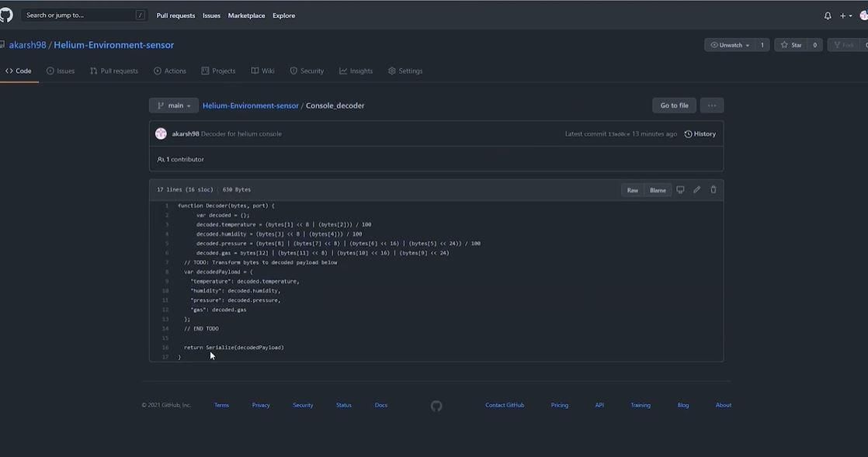The image size is (868, 457).
Task: Open file in GitHub Desktop icon
Action: (x=680, y=190)
